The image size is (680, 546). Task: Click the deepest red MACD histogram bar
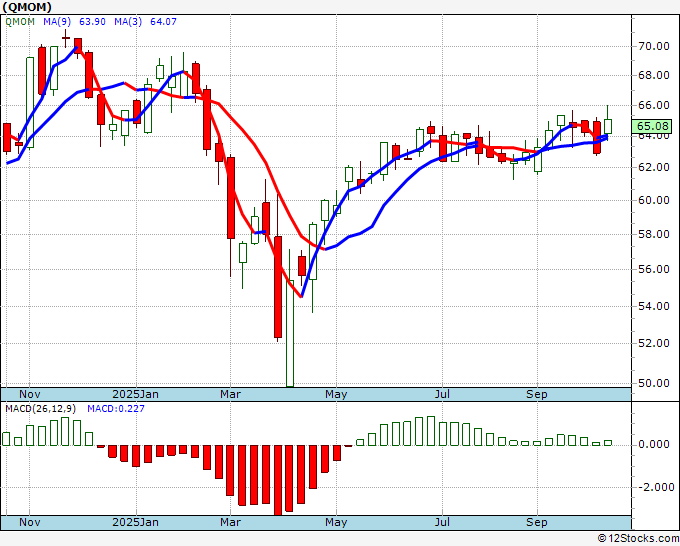point(278,480)
